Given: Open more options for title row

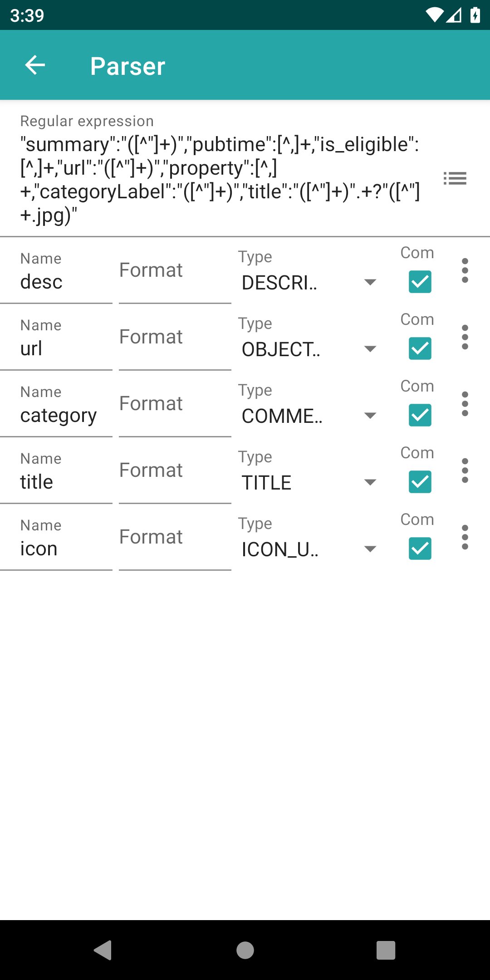Looking at the screenshot, I should click(465, 471).
